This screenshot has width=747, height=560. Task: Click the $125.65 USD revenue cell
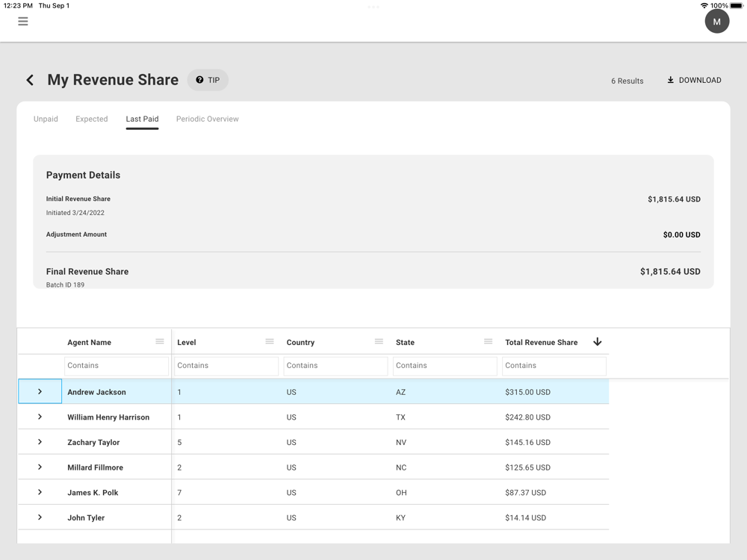tap(528, 467)
